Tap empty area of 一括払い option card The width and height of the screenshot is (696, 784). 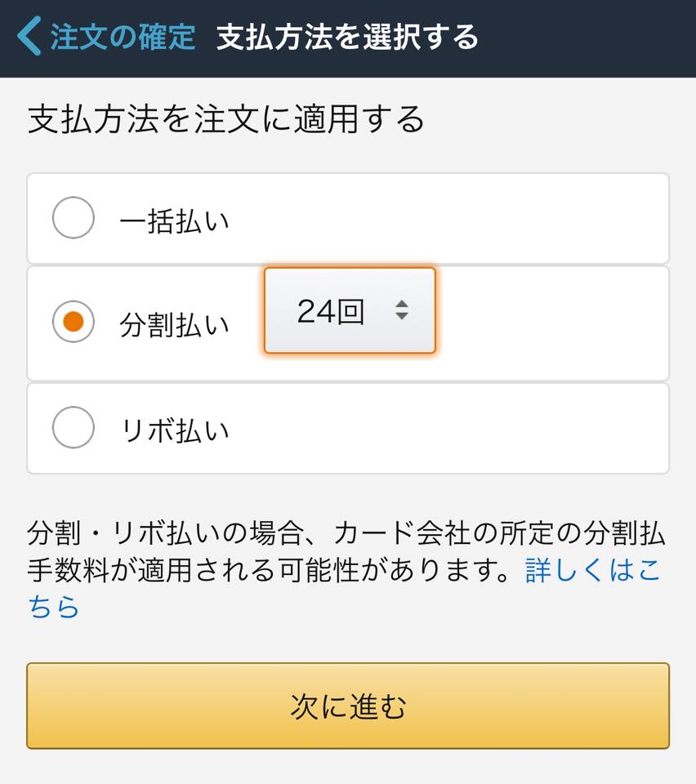450,219
